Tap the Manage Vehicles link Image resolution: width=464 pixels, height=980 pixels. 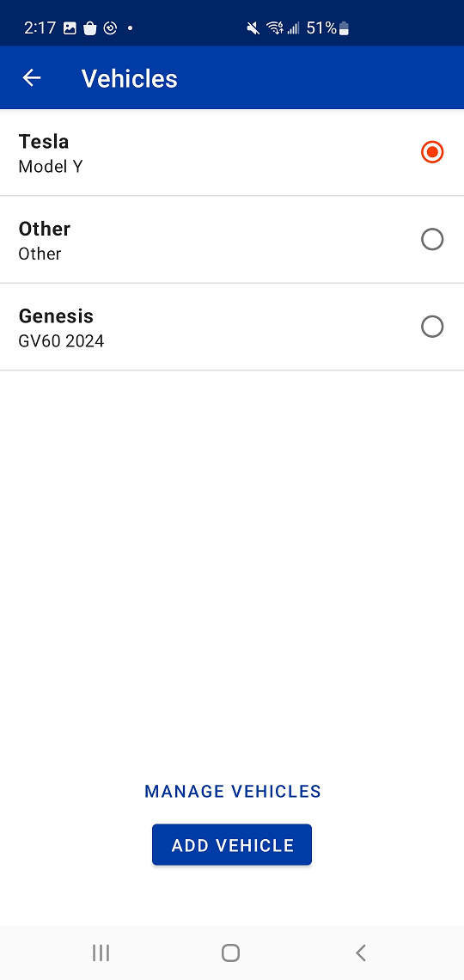(x=232, y=791)
